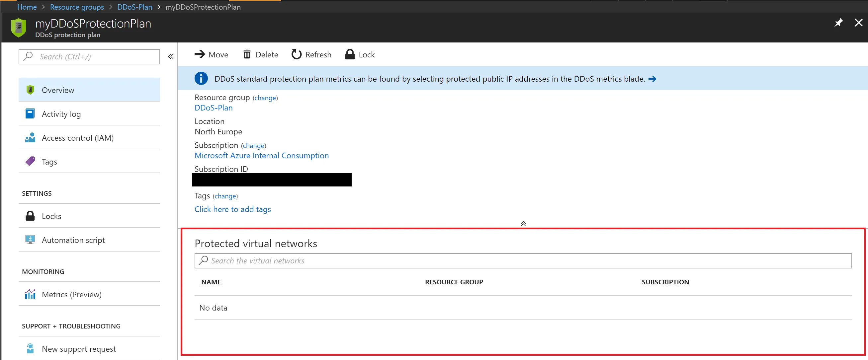Click the North Europe location value

click(218, 132)
